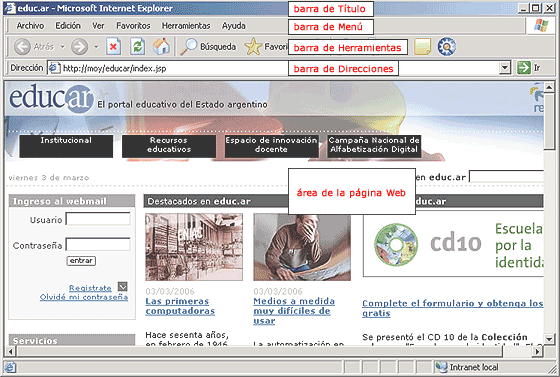Image resolution: width=560 pixels, height=377 pixels.
Task: Select the Institucional tab
Action: click(x=66, y=146)
